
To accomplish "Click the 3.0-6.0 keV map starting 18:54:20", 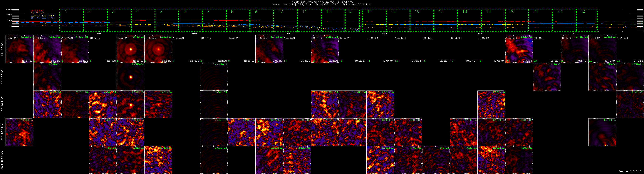I will click(x=130, y=49).
